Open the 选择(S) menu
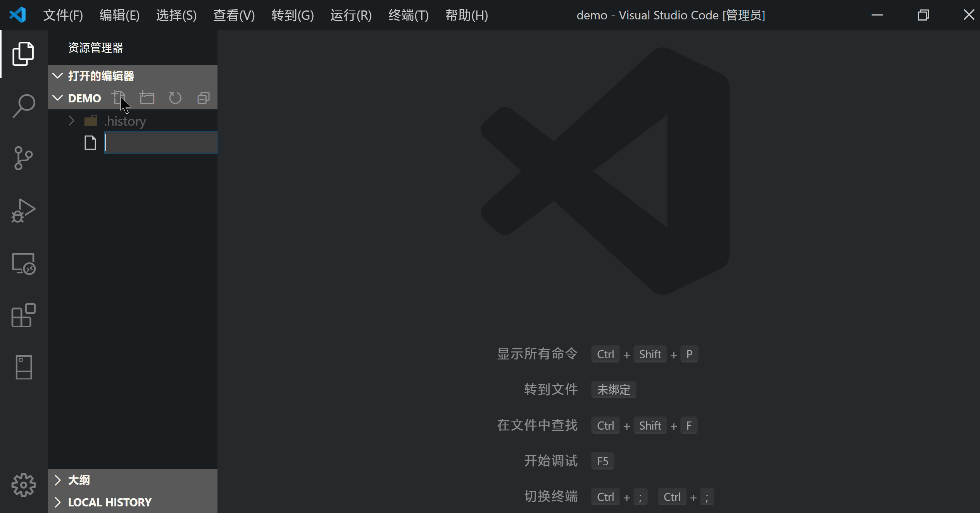This screenshot has height=513, width=980. point(176,15)
